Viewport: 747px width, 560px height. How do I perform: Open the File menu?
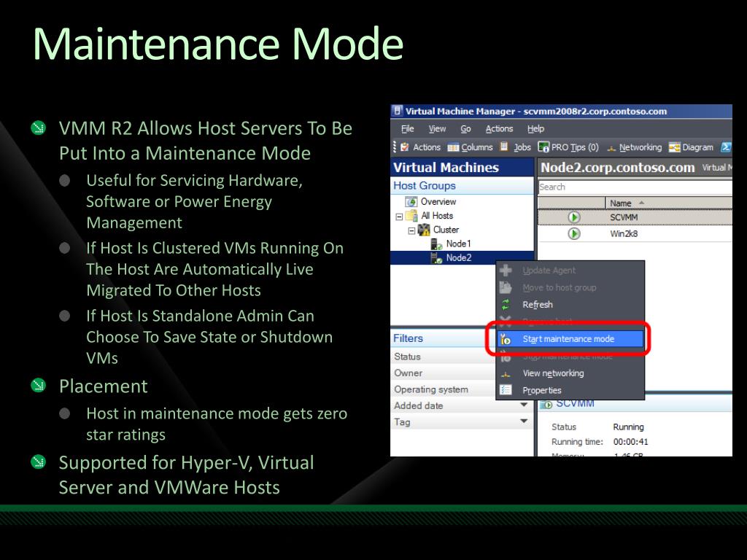point(407,129)
